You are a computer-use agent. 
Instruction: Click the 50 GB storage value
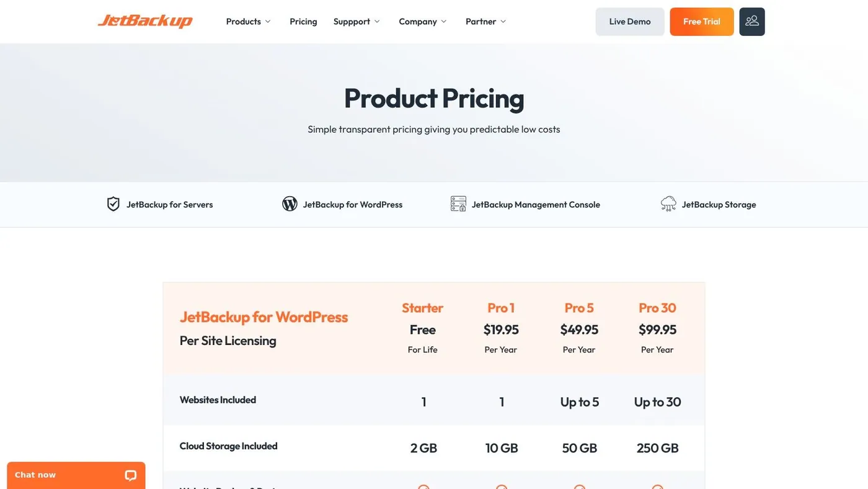[579, 448]
